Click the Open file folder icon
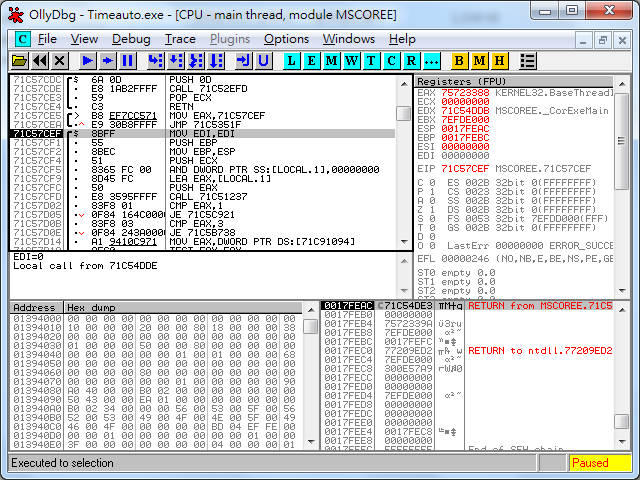Viewport: 640px width, 480px height. 20,61
